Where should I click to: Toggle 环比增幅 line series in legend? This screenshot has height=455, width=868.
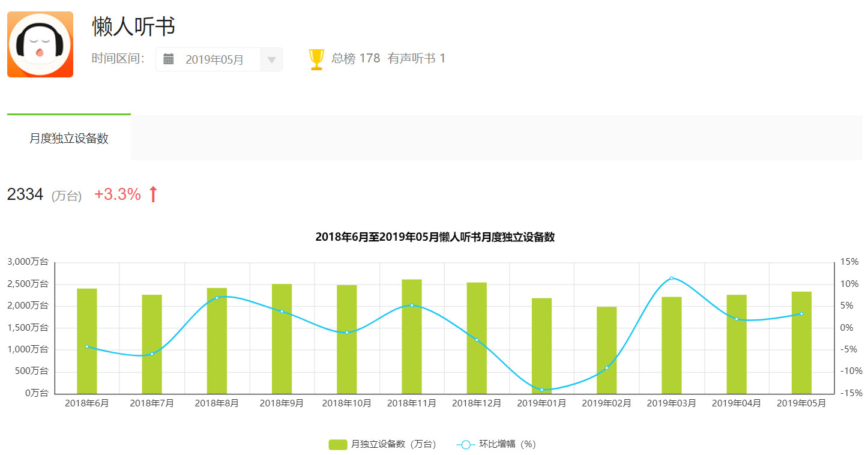tap(507, 444)
